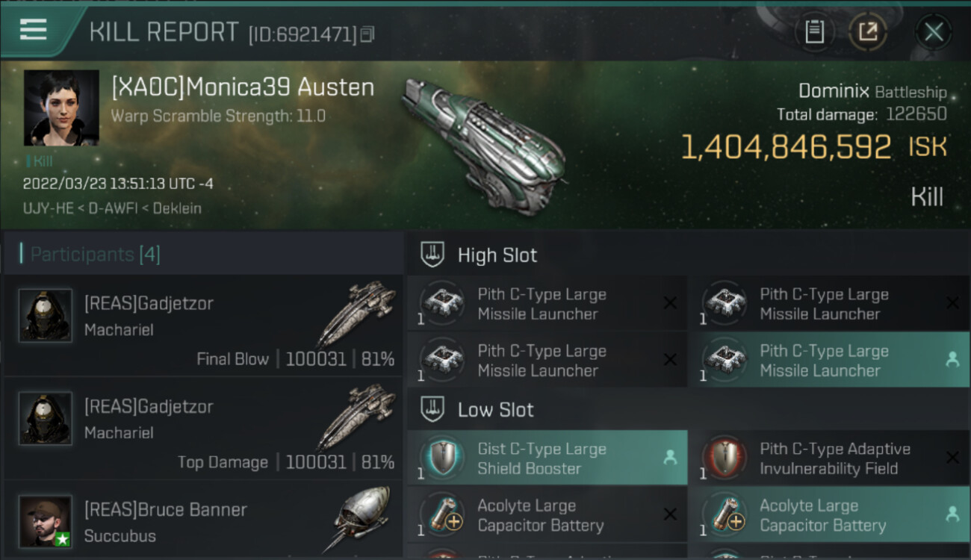This screenshot has height=560, width=971.
Task: Click the Dominix Battleship name link
Action: click(x=834, y=92)
